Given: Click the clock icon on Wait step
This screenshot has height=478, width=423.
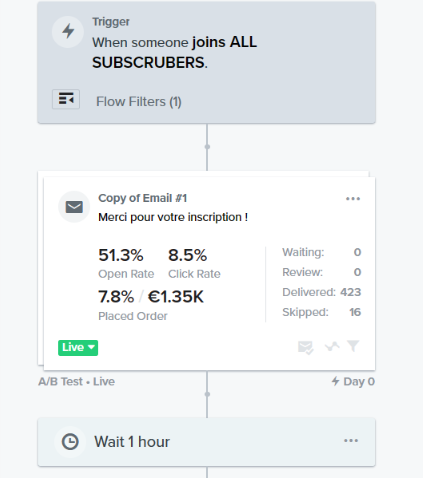Looking at the screenshot, I should (x=70, y=442).
